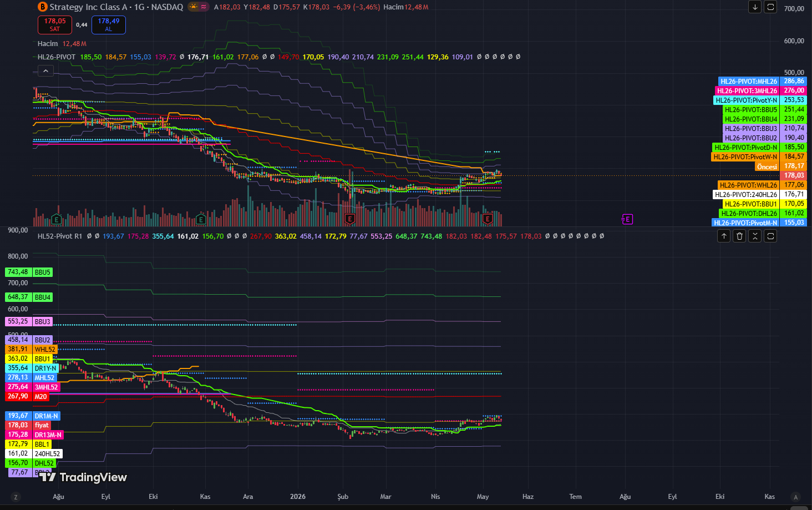Click the M20 267,90 label
The height and width of the screenshot is (510, 812).
27,397
